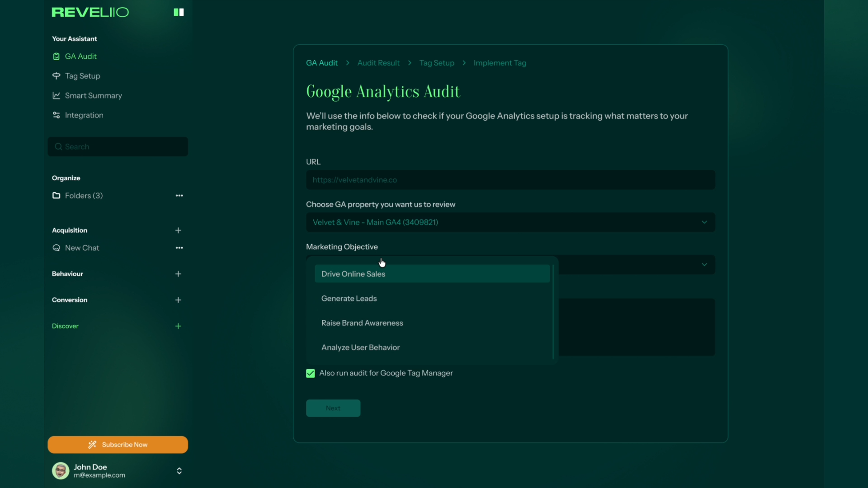Add new item under Conversion
Image resolution: width=868 pixels, height=488 pixels.
[x=178, y=300]
